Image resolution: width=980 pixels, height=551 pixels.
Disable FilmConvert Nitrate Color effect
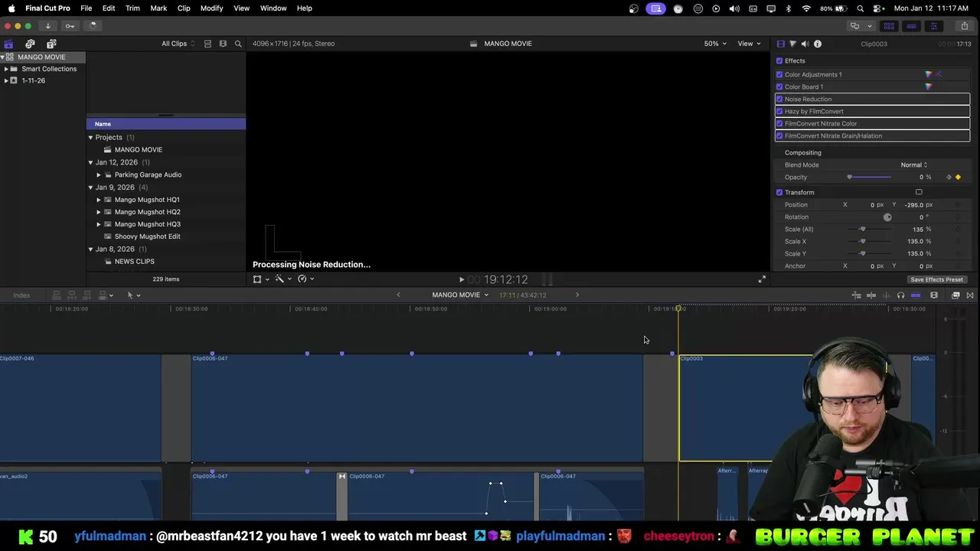[x=779, y=123]
